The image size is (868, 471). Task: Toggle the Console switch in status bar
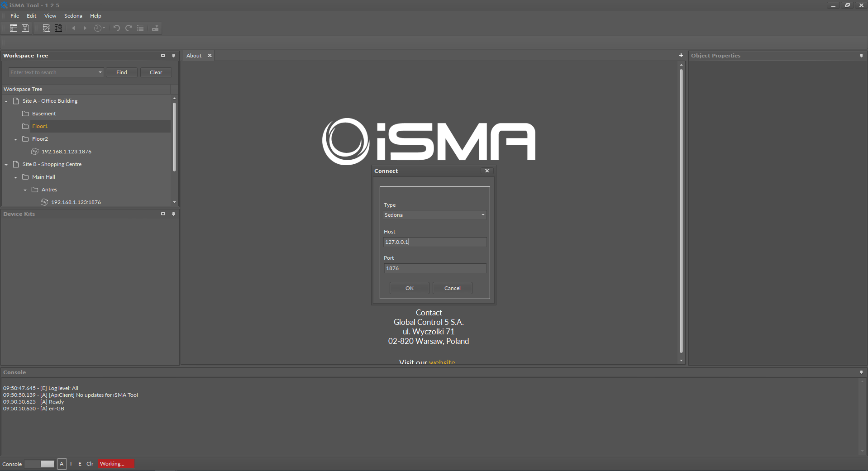[39, 464]
